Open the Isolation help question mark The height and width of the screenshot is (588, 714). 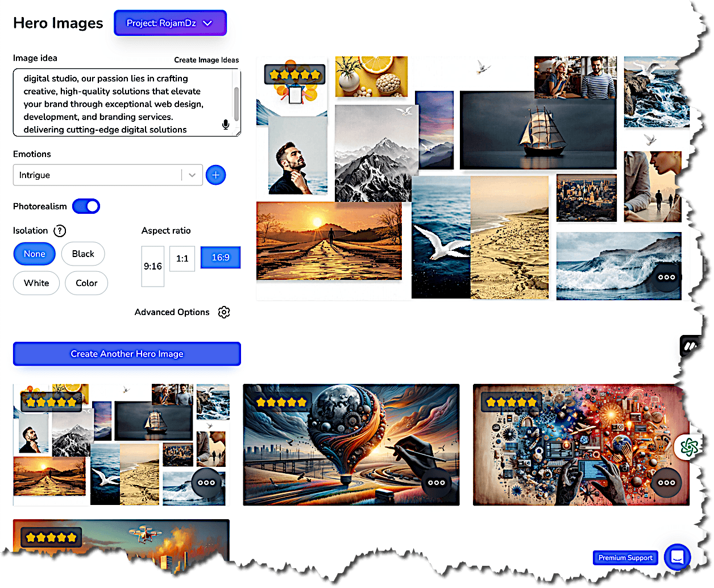click(60, 231)
